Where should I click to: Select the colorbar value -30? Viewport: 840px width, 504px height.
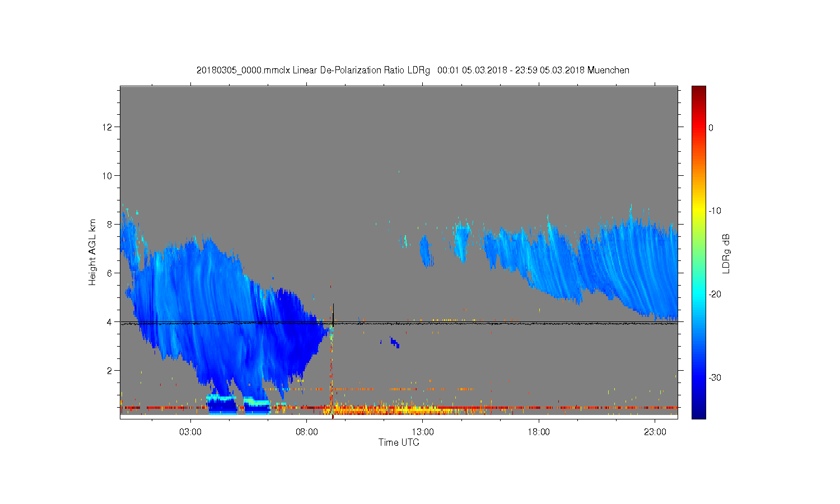(715, 378)
